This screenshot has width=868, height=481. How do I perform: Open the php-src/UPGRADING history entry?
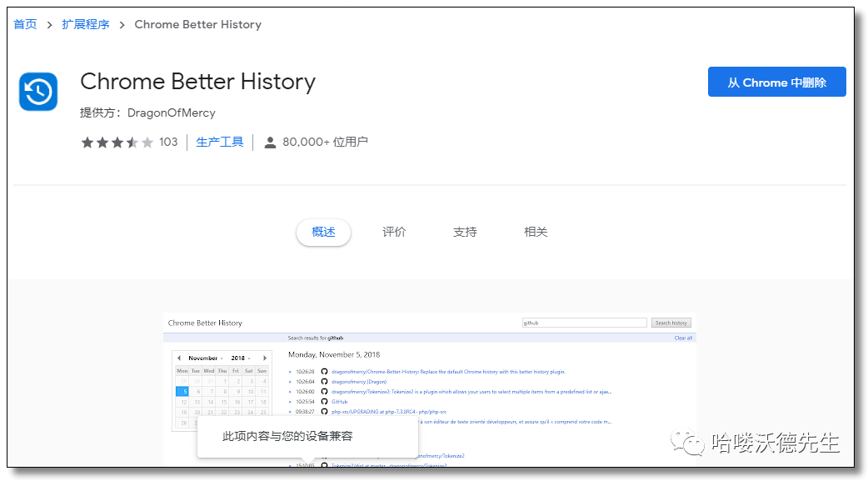point(389,412)
